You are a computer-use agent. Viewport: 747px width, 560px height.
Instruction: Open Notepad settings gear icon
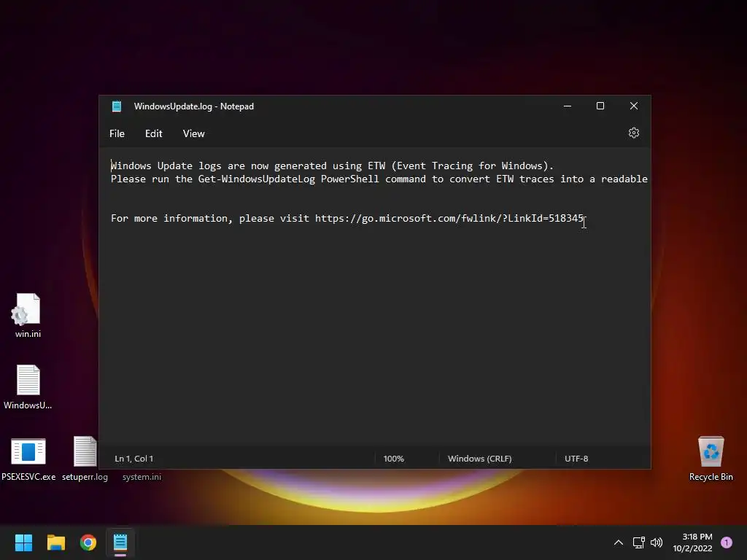(634, 133)
